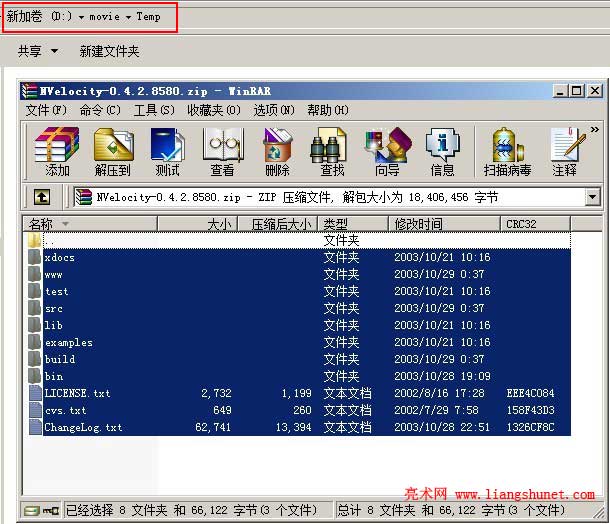Click the Find (查找) binoculars icon
The height and width of the screenshot is (524, 610).
pyautogui.click(x=329, y=145)
